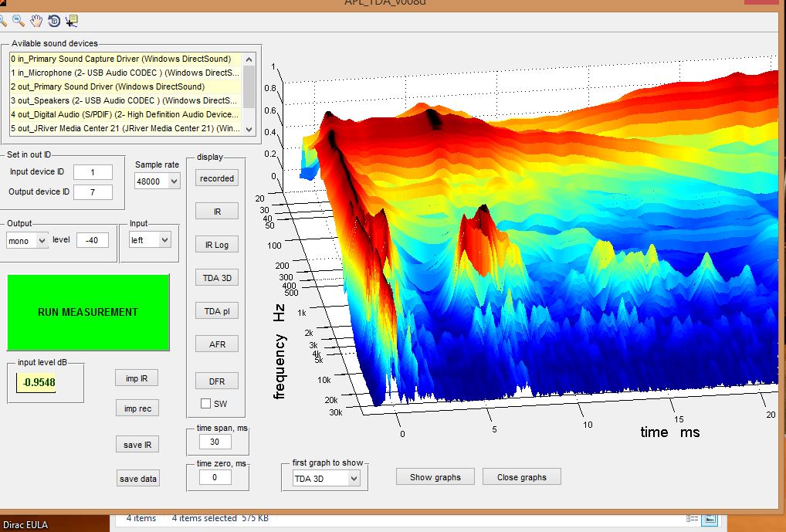Click the Show graphs button
The height and width of the screenshot is (532, 786).
(435, 477)
